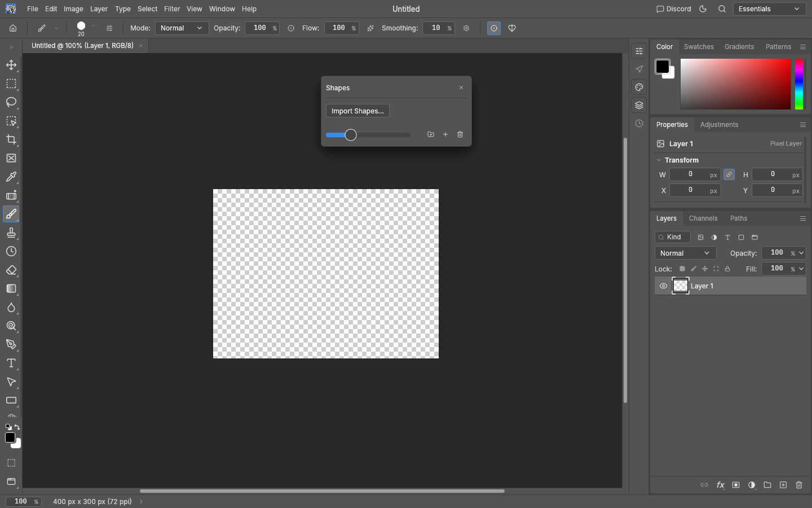Open the Window menu

point(222,9)
